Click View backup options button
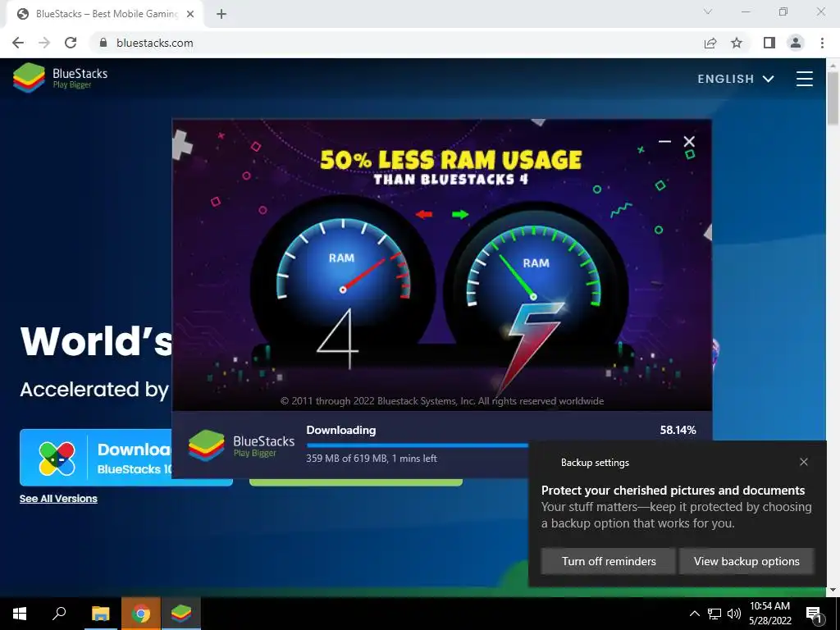Image resolution: width=840 pixels, height=630 pixels. coord(746,561)
